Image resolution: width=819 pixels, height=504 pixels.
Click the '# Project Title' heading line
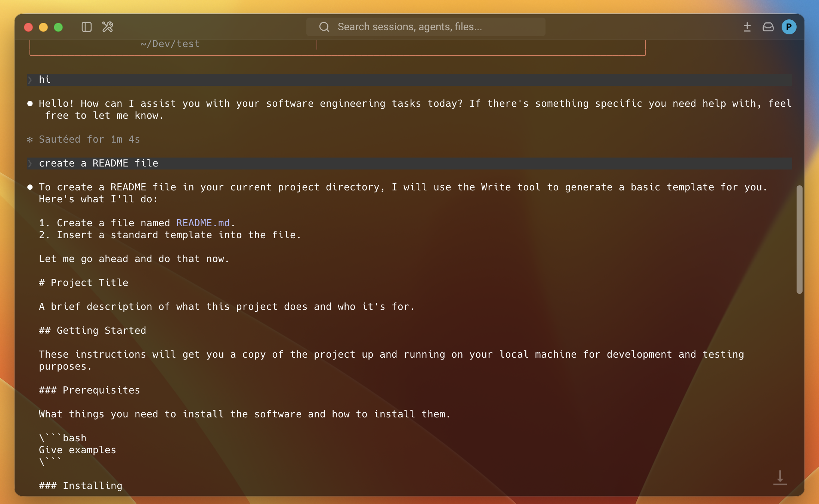click(83, 283)
